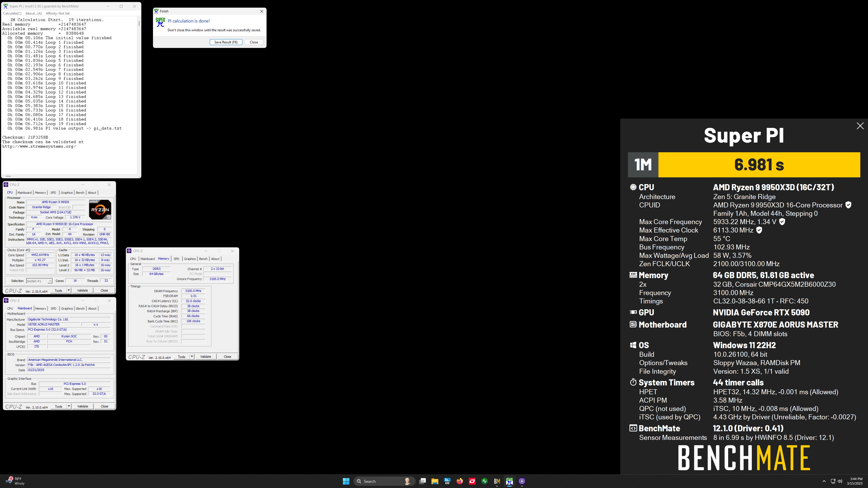The width and height of the screenshot is (868, 488).
Task: Click Close button in CPU-Z Memory window
Action: [x=227, y=357]
